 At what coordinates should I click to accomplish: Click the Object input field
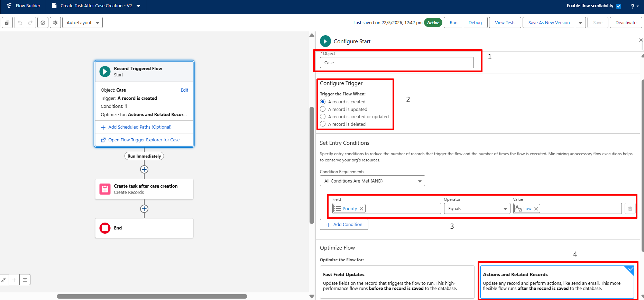point(397,63)
